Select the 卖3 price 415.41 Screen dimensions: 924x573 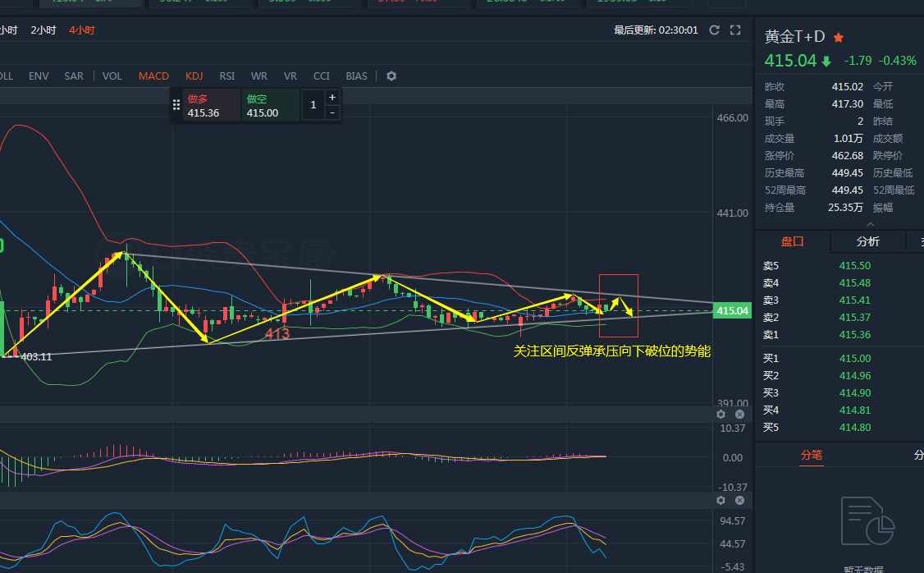pyautogui.click(x=854, y=300)
